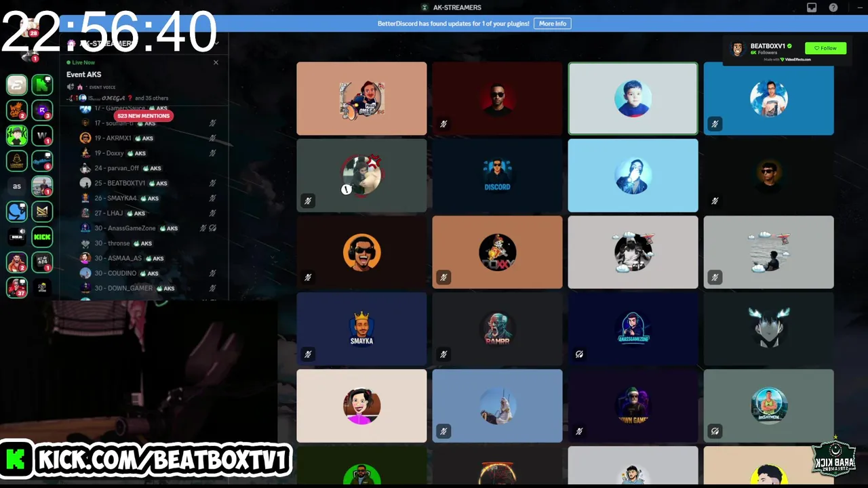Open the blue script server with badge 5

[x=42, y=161]
